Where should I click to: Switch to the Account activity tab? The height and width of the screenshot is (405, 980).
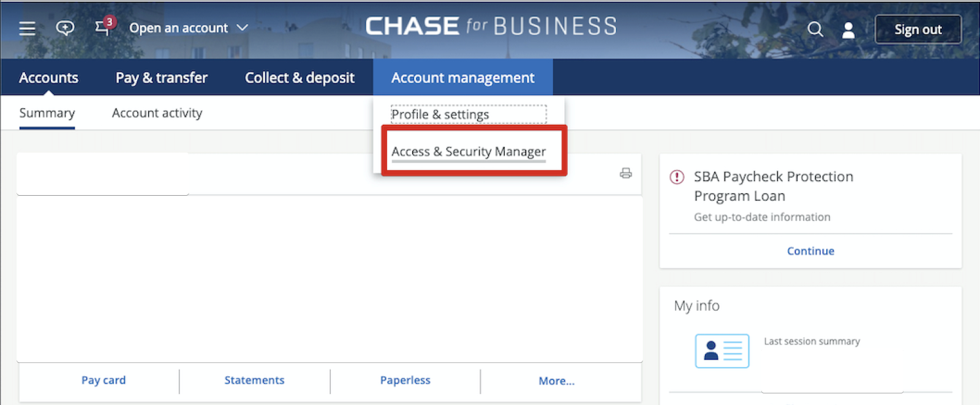pyautogui.click(x=157, y=113)
